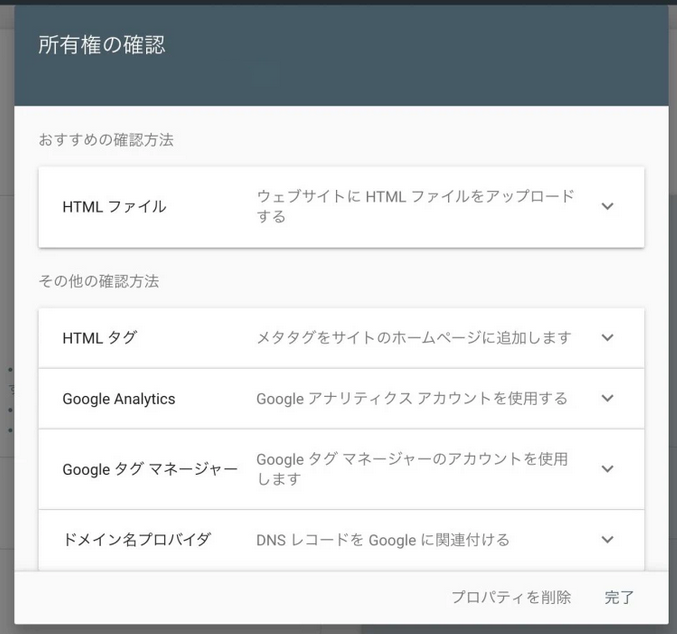Image resolution: width=677 pixels, height=634 pixels.
Task: Click the 'Google タグ マネージャーのアカウントを使用します' description
Action: pos(411,469)
